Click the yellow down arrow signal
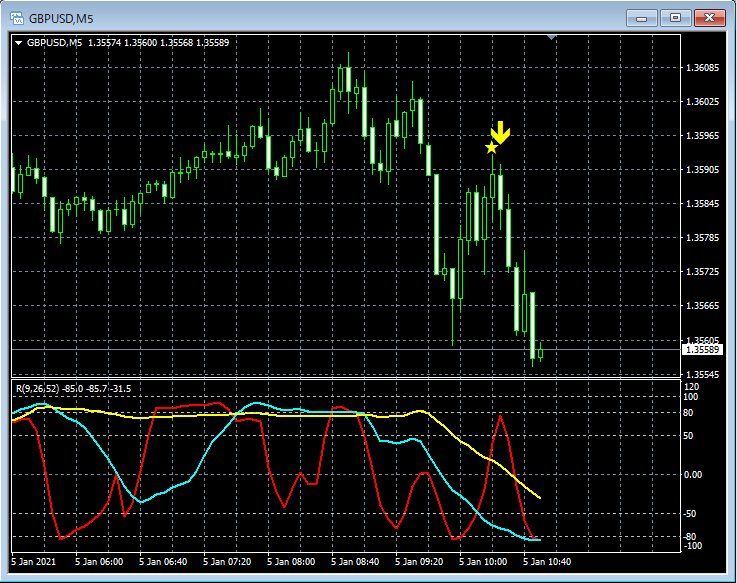This screenshot has height=583, width=737. click(500, 133)
